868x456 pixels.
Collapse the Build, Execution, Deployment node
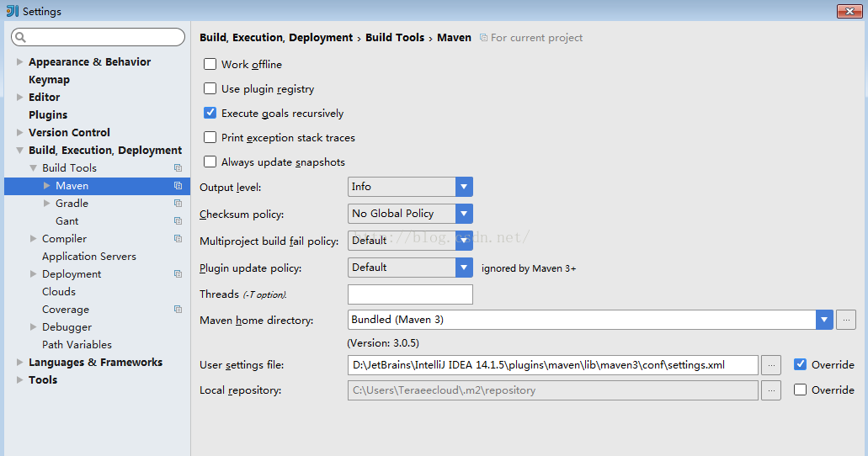(20, 151)
